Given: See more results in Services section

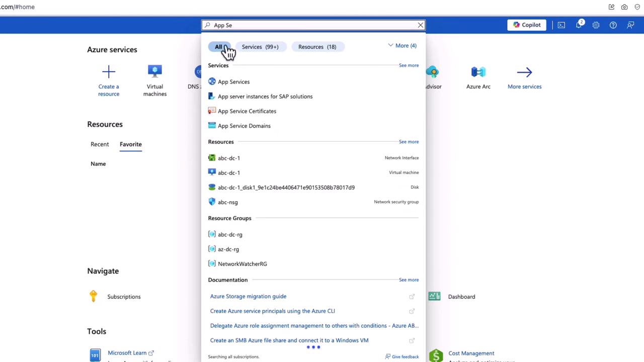Looking at the screenshot, I should point(409,65).
